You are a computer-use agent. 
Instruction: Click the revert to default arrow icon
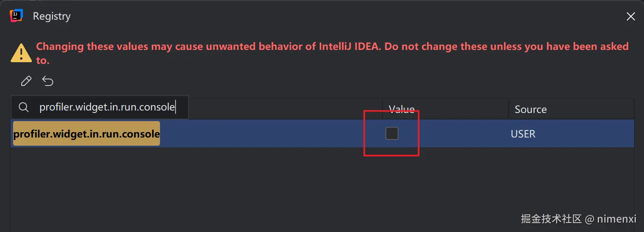pyautogui.click(x=48, y=81)
